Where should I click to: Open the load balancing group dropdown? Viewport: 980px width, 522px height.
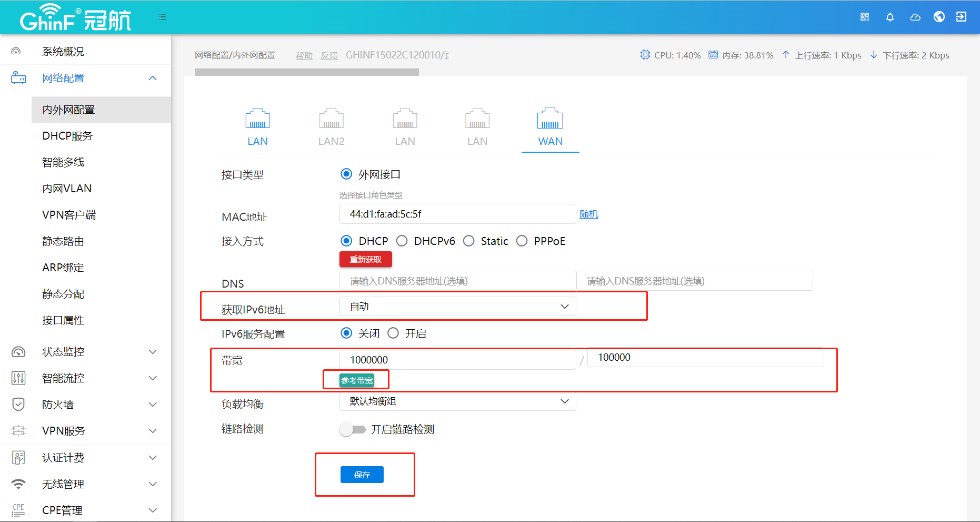(457, 401)
